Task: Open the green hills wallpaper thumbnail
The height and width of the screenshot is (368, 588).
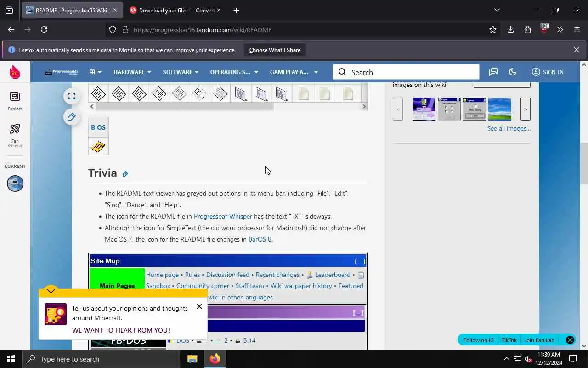Action: point(500,109)
